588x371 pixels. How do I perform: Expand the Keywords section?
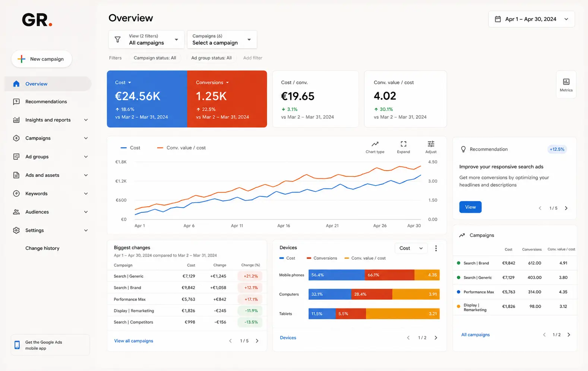pyautogui.click(x=86, y=194)
